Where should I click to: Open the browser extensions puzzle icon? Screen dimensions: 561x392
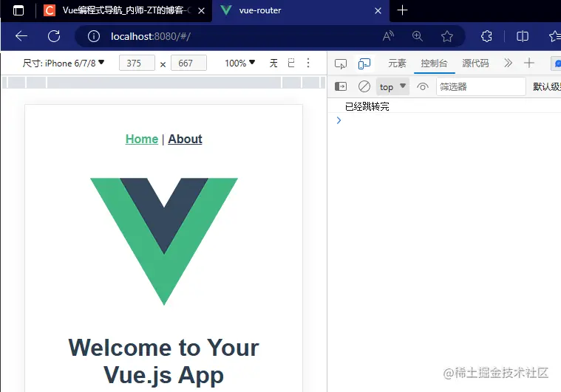coord(486,36)
